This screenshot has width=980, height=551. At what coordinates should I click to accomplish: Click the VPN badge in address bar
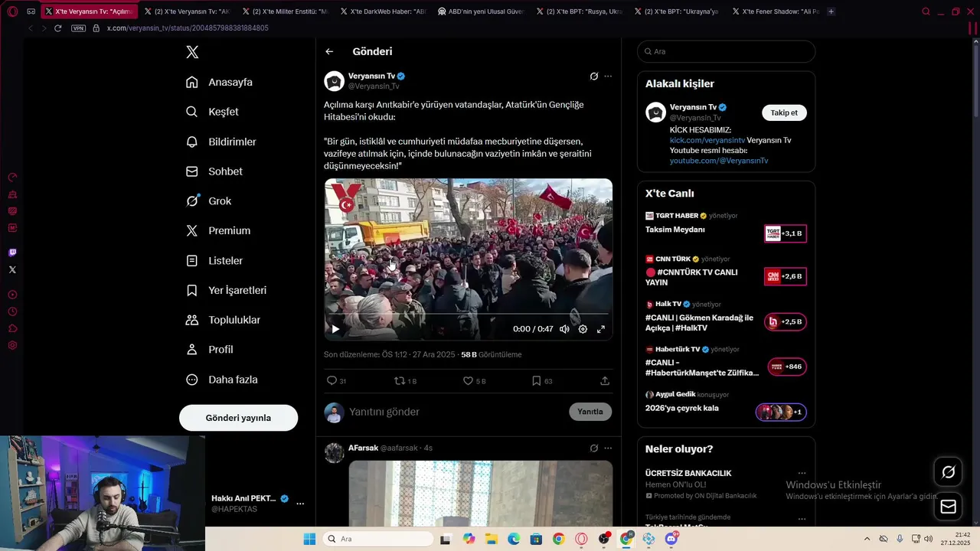[79, 28]
